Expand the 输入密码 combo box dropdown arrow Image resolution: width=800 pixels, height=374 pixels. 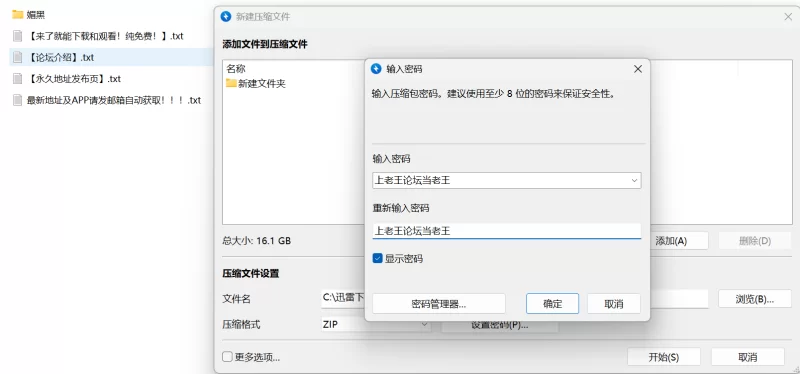coord(634,181)
